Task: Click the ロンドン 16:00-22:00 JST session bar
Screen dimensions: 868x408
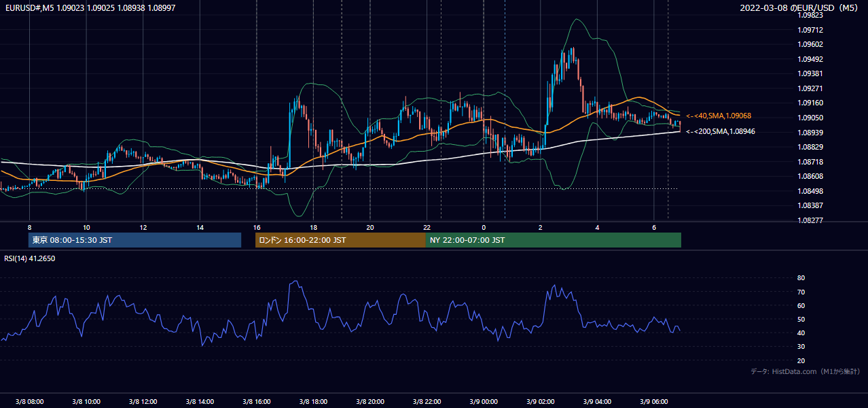Action: point(340,240)
